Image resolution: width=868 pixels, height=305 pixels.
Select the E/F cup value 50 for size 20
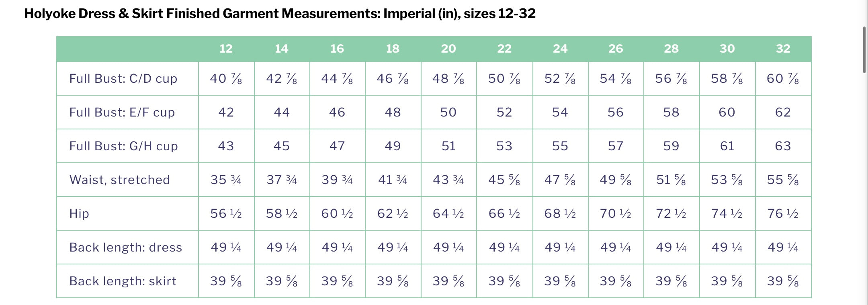click(x=448, y=113)
